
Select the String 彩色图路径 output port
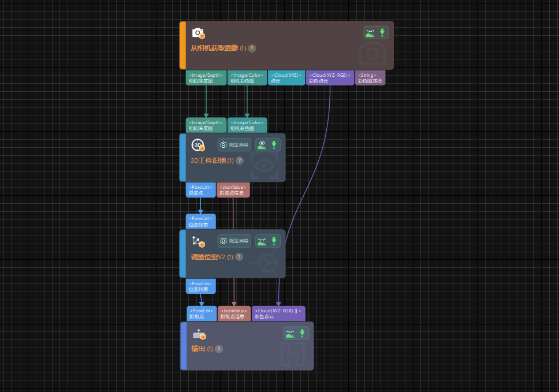369,77
